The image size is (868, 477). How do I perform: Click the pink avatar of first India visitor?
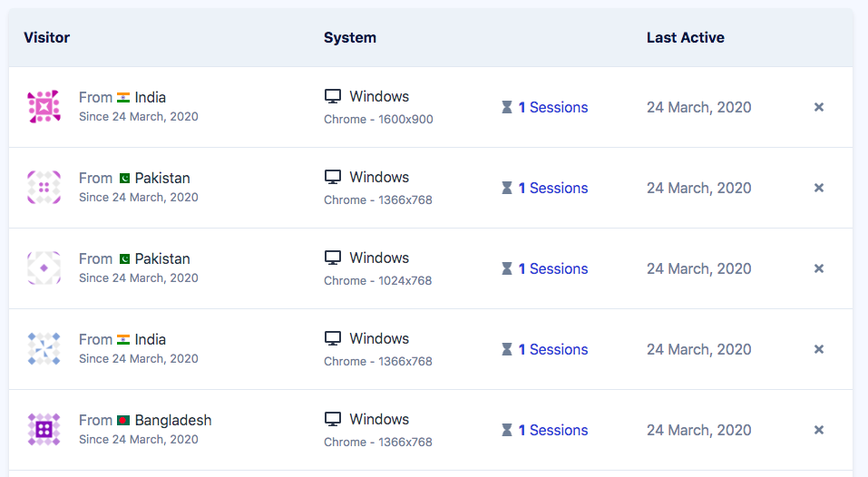[x=44, y=107]
